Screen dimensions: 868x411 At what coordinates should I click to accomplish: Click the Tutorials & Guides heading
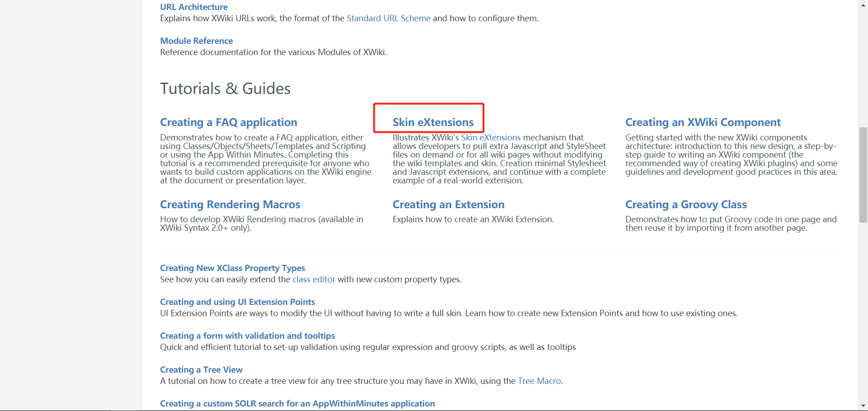[x=225, y=89]
